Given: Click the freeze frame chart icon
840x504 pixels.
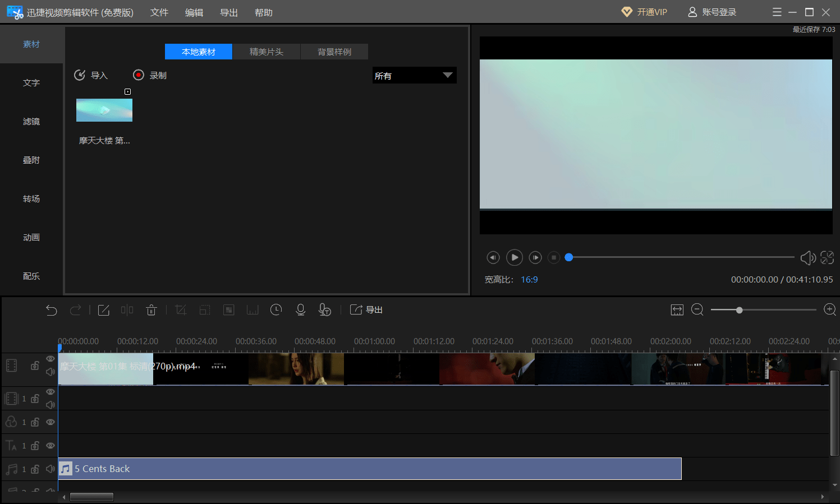Looking at the screenshot, I should point(253,310).
